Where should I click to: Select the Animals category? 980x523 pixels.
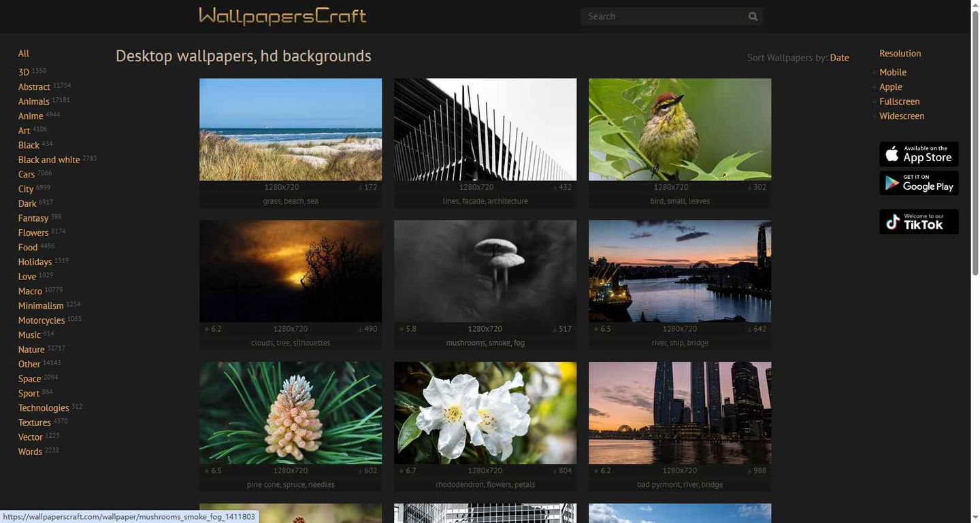click(34, 102)
